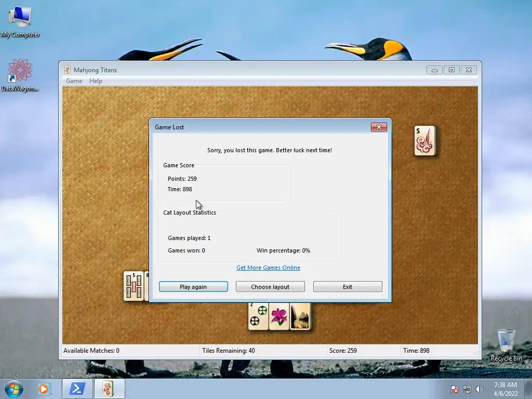Select the Season S tile
This screenshot has width=532, height=399.
tap(425, 141)
